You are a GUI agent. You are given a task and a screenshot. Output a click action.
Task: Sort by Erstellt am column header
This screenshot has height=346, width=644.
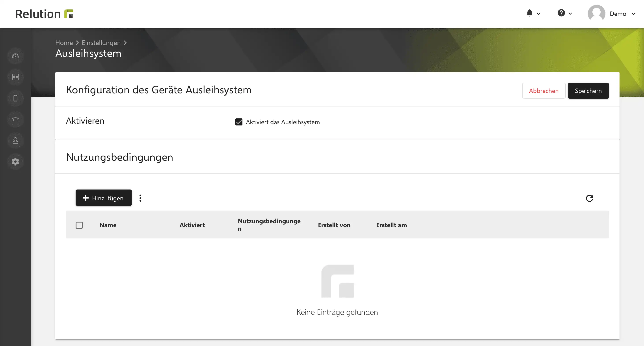point(391,225)
